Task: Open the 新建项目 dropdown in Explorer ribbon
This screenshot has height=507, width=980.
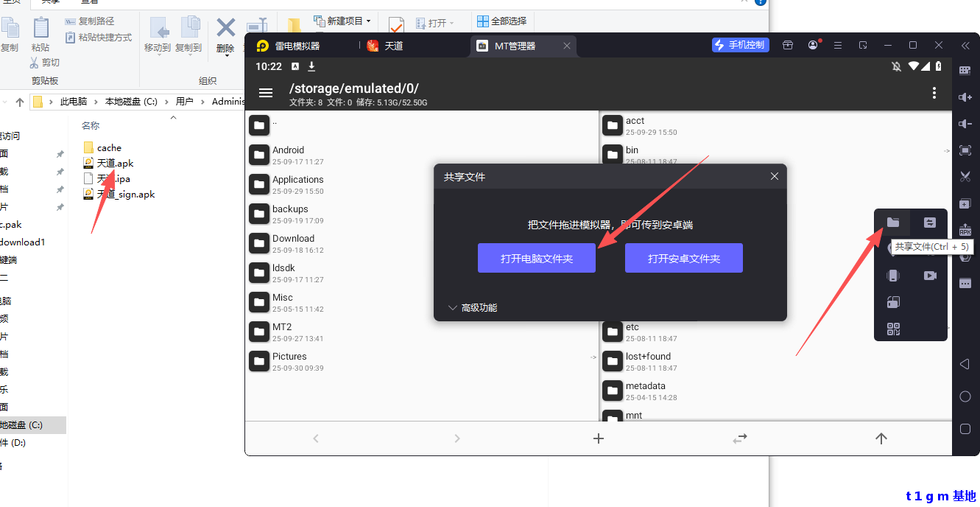Action: pos(343,21)
